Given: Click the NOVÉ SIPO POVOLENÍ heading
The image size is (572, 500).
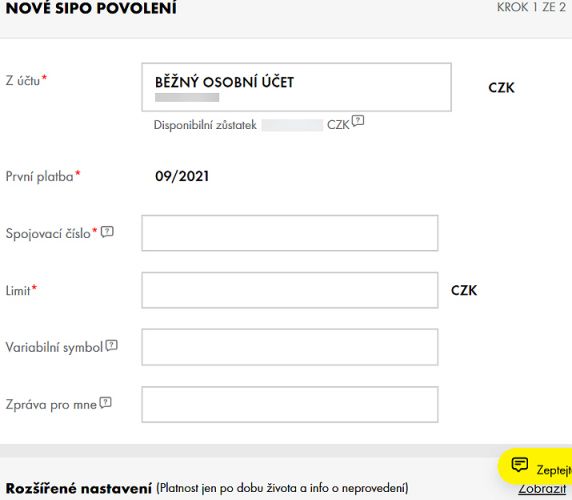Looking at the screenshot, I should 91,8.
